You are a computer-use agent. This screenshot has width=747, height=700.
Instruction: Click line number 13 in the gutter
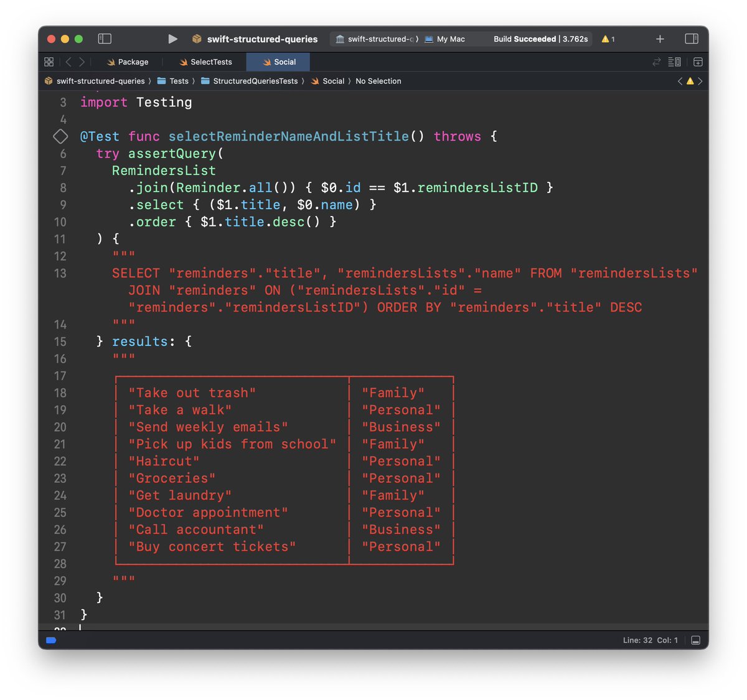pyautogui.click(x=60, y=273)
